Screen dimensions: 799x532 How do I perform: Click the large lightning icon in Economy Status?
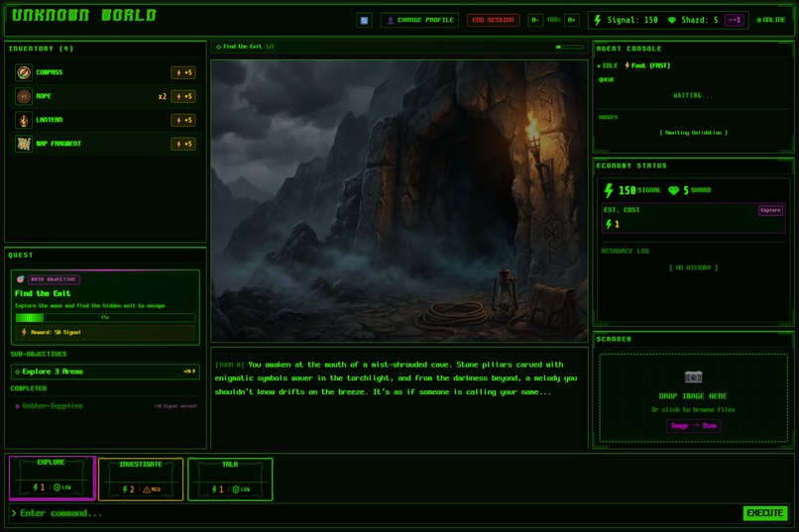(x=609, y=190)
